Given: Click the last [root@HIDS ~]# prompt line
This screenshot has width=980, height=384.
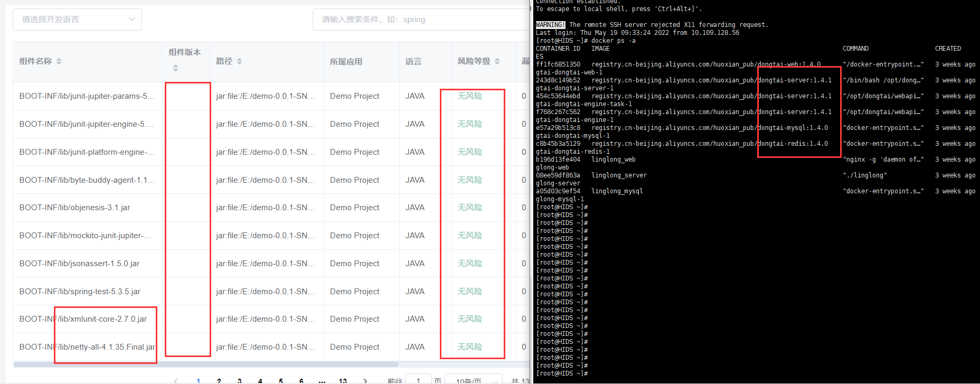Looking at the screenshot, I should tap(562, 373).
